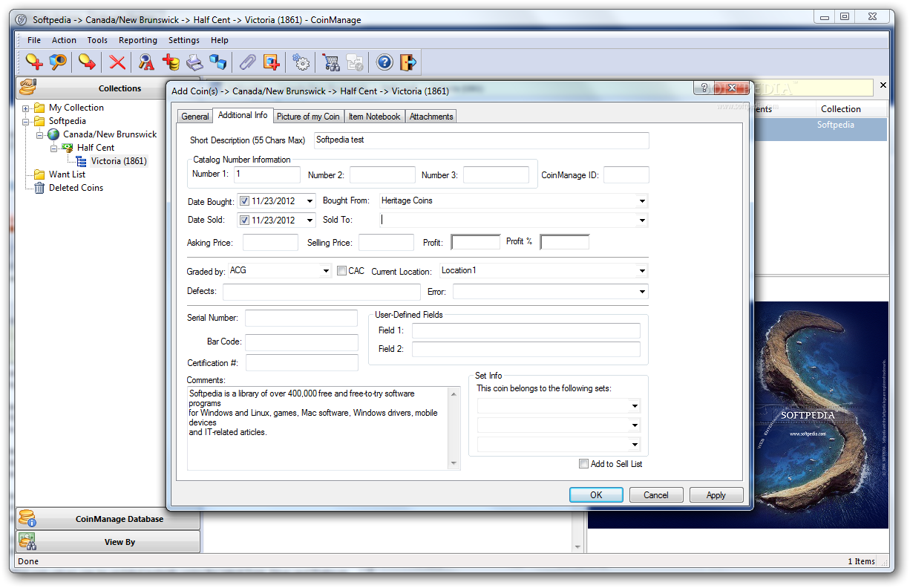Open the Bought From dropdown
This screenshot has height=588, width=910.
641,200
